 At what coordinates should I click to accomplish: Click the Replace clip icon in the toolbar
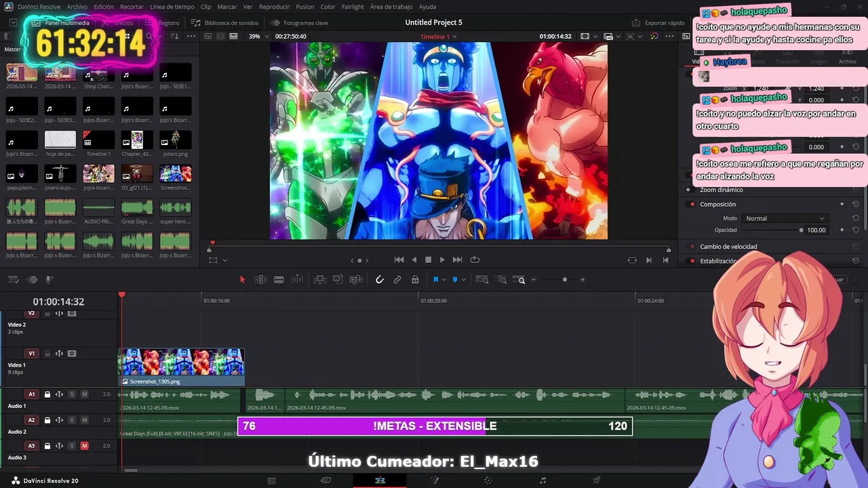356,279
